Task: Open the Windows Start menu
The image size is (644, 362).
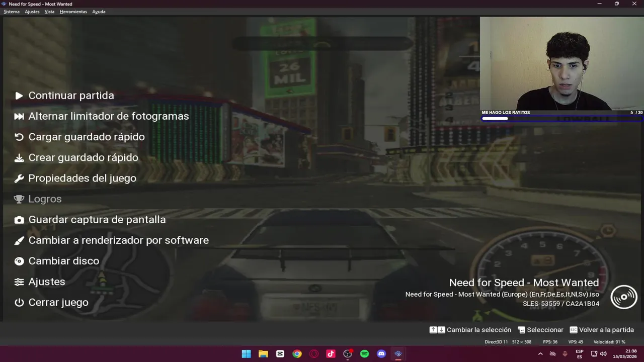Action: coord(246,354)
